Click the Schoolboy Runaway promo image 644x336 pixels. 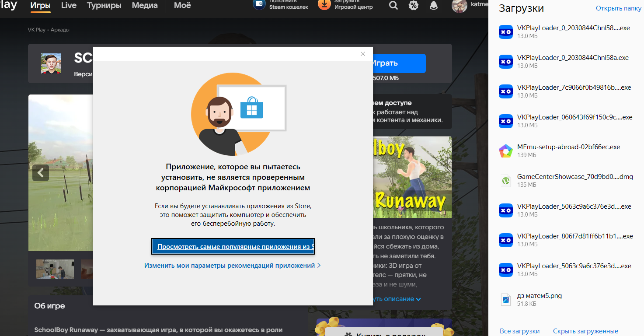click(412, 177)
